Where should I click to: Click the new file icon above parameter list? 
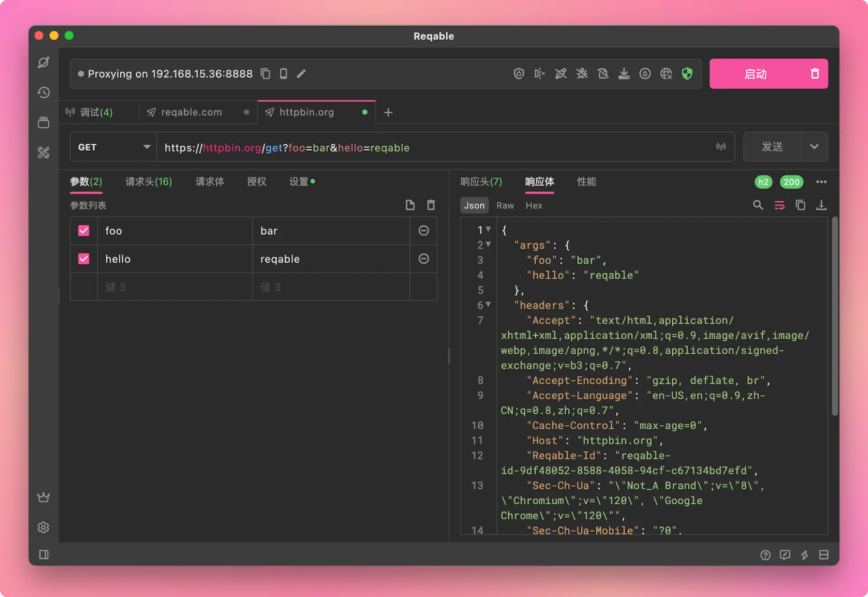tap(410, 205)
